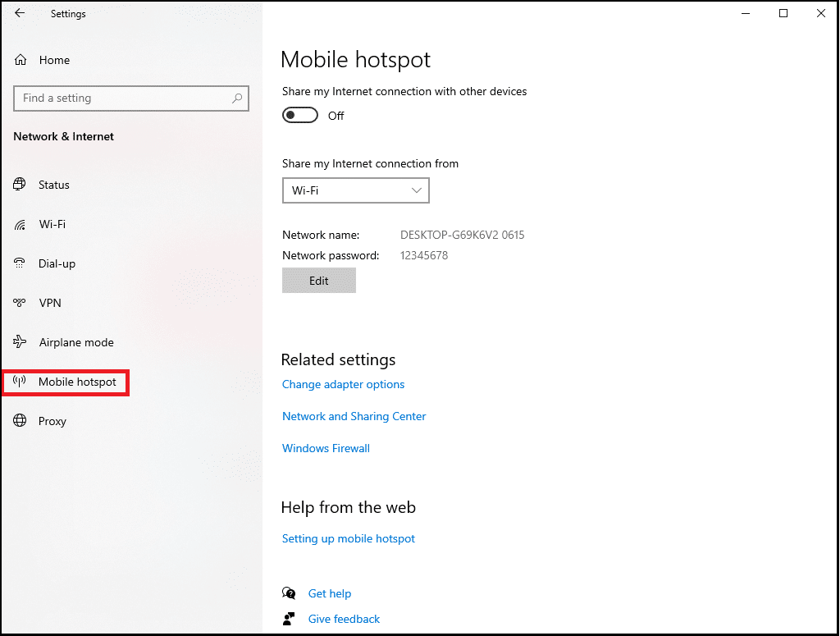
Task: Minimize the Settings window
Action: coord(745,13)
